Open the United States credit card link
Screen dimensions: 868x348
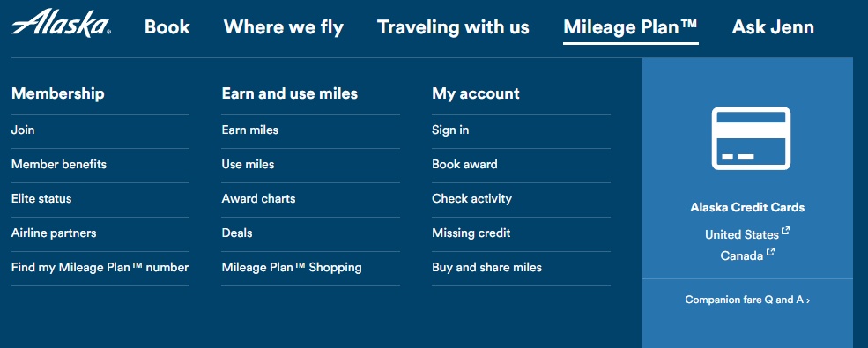746,234
